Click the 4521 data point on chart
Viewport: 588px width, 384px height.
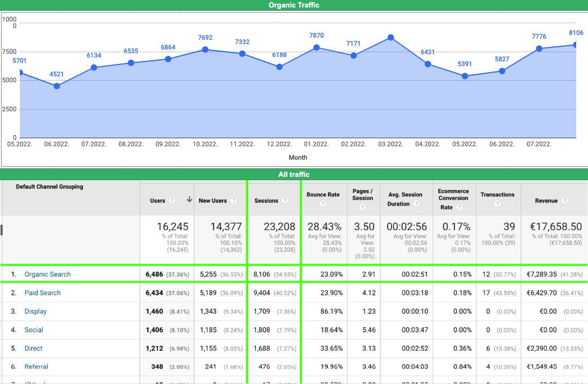pos(57,86)
